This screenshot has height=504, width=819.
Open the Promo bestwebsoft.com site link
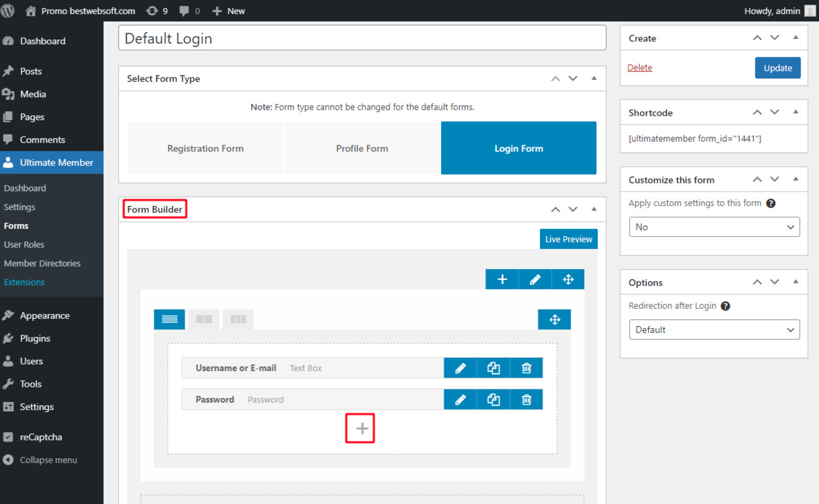80,11
